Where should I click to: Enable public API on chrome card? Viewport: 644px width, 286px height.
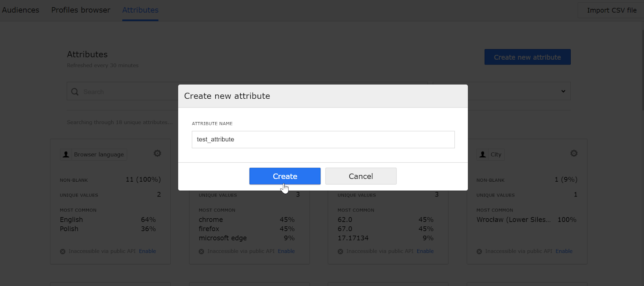click(286, 251)
